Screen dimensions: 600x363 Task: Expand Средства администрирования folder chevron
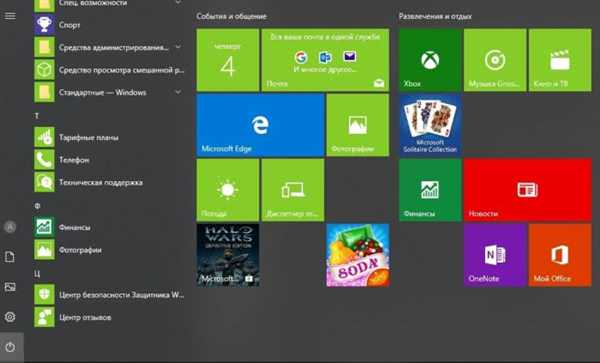tap(178, 47)
